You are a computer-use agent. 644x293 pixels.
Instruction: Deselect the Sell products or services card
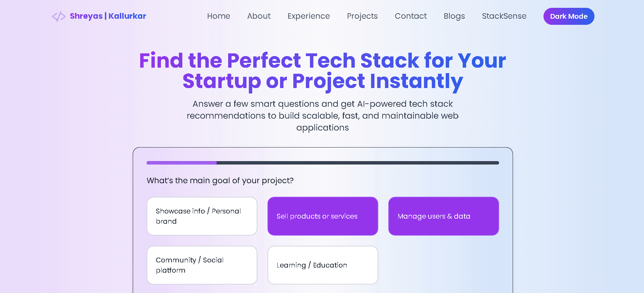(x=322, y=216)
